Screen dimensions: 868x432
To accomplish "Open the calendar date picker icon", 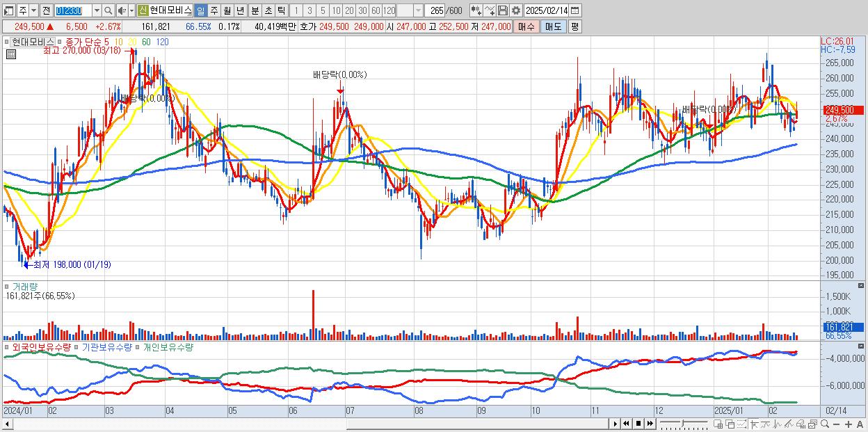I will tap(574, 11).
